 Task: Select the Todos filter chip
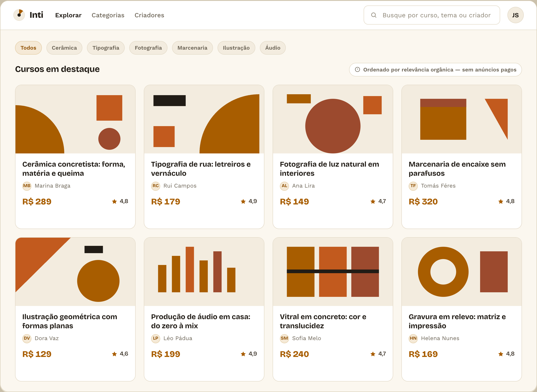[x=28, y=48]
